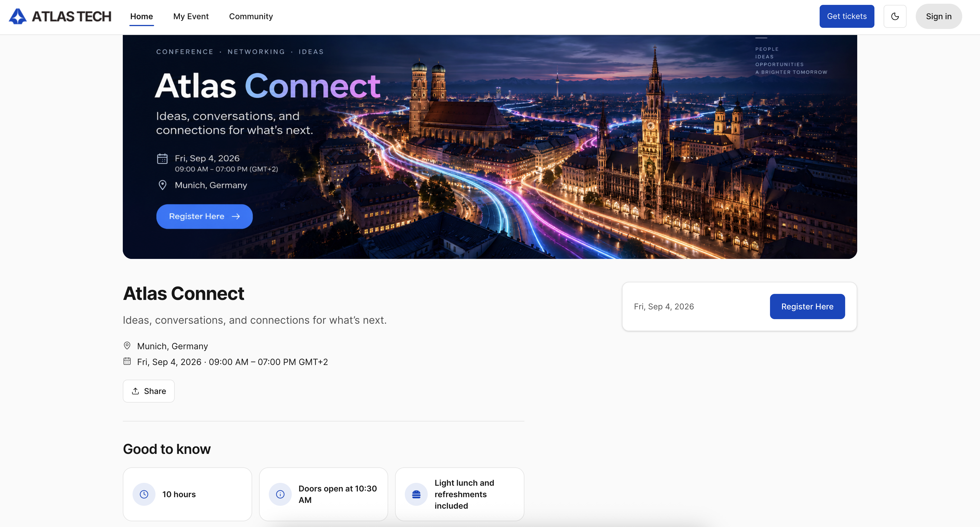The image size is (980, 527).
Task: Click the 'Atlas Connect' page heading
Action: tap(183, 294)
